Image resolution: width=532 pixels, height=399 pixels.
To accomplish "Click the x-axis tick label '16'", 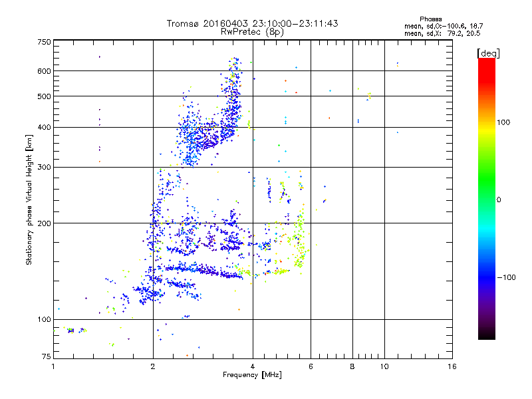I will (452, 366).
